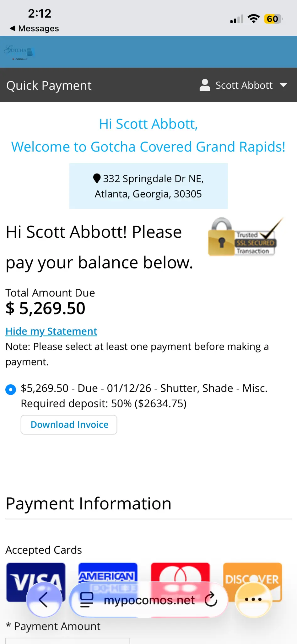This screenshot has height=644, width=297.
Task: Tap the battery indicator showing 60
Action: 273,19
